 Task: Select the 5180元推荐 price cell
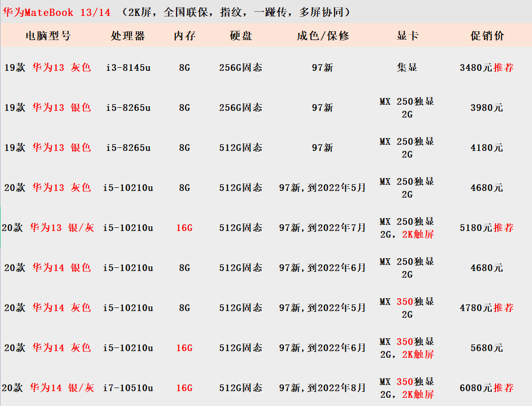(486, 228)
